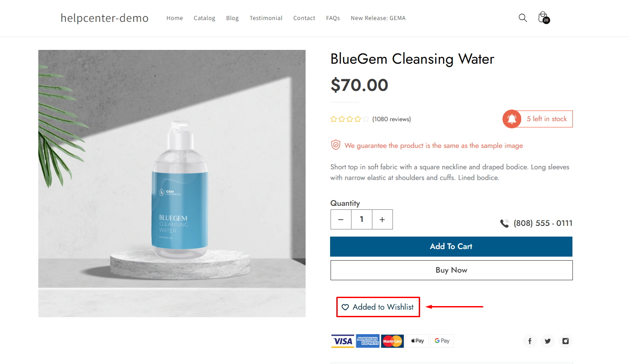Click the BlueGem product image
The image size is (629, 364).
172,184
